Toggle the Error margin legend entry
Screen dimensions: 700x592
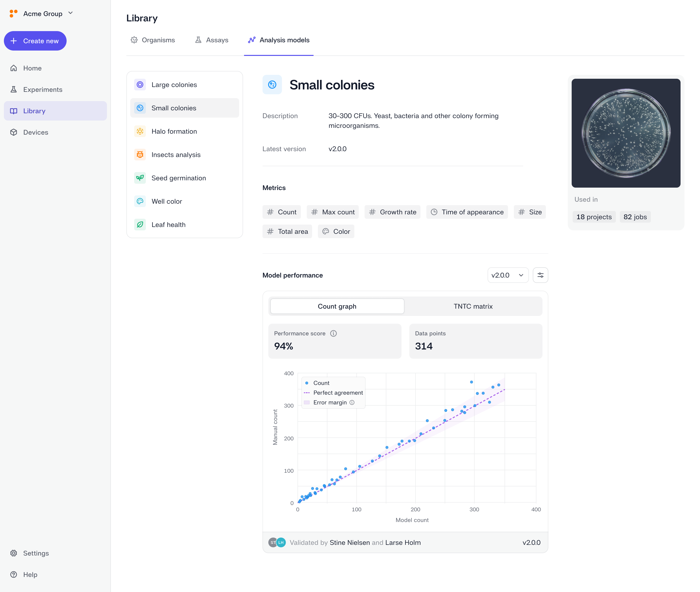click(325, 402)
